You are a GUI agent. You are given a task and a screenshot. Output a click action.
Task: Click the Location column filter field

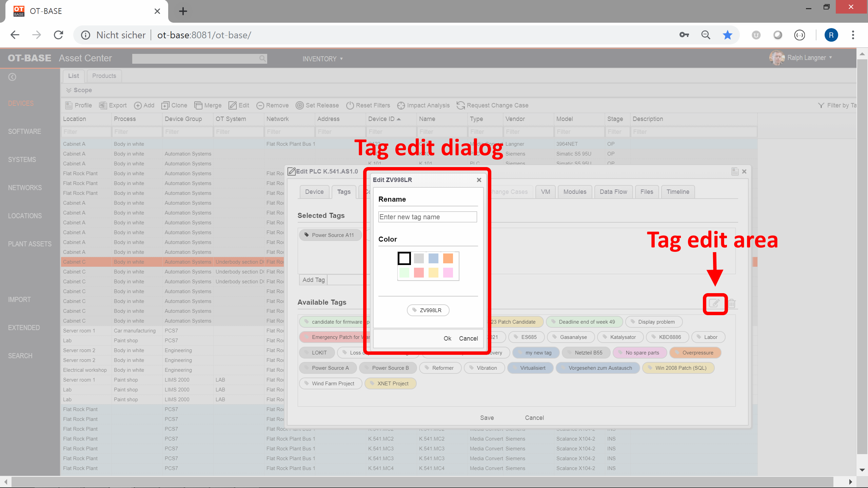[86, 132]
